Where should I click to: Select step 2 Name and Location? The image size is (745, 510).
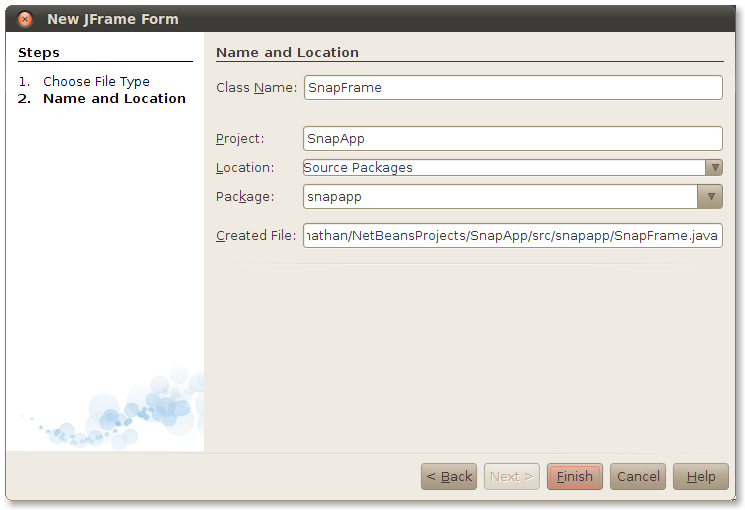[x=114, y=98]
